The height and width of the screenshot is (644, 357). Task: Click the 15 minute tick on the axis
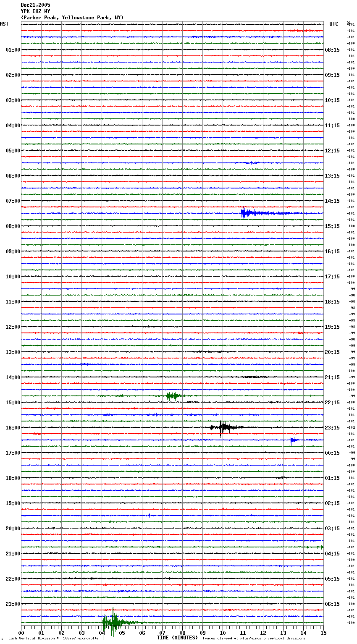tap(323, 633)
